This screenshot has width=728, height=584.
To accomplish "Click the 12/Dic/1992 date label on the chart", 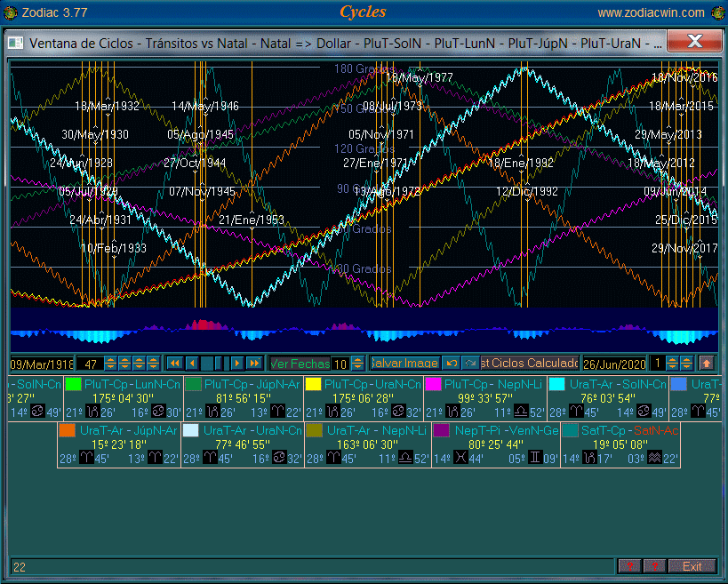I will (527, 191).
